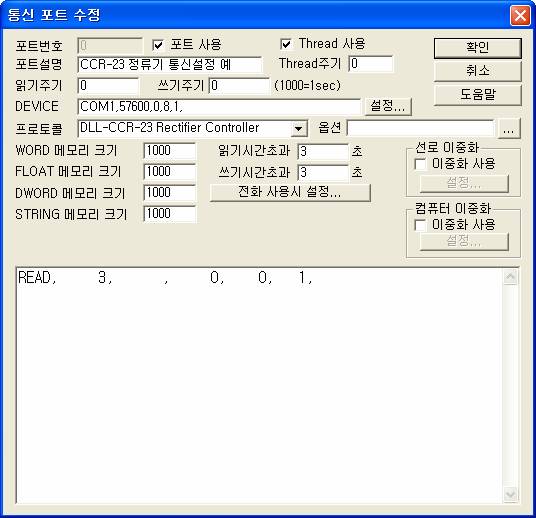This screenshot has height=518, width=536.
Task: Close the 통신 포트 수정 dialog
Action: point(520,16)
